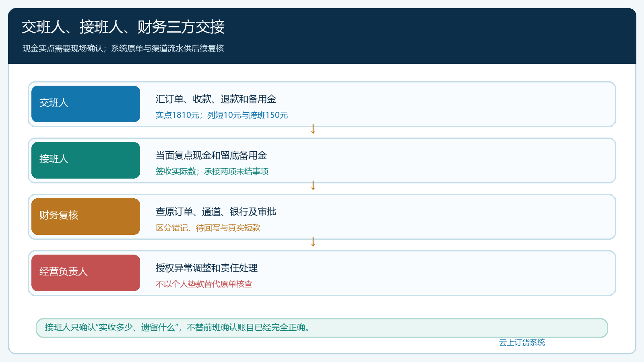The height and width of the screenshot is (362, 644).
Task: Select the orange 财务复核 role block
Action: click(x=86, y=216)
